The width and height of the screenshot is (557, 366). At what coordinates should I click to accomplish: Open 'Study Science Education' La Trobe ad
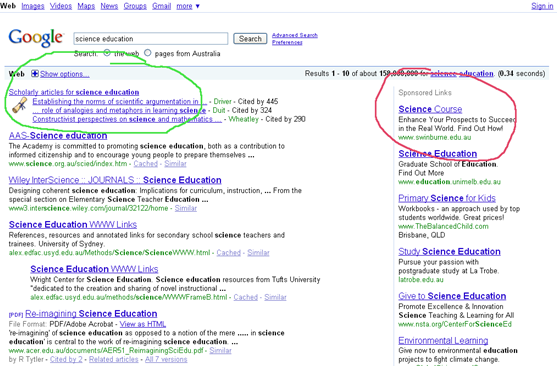click(449, 251)
